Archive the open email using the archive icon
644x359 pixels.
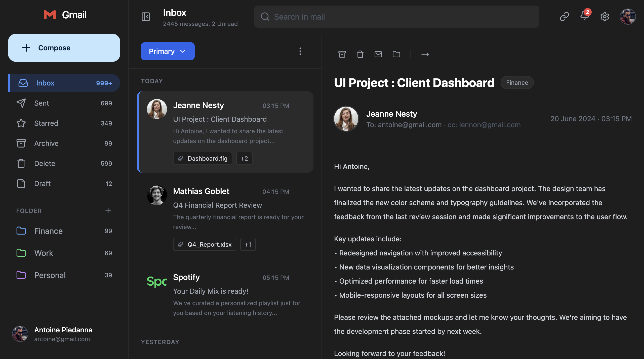point(342,54)
